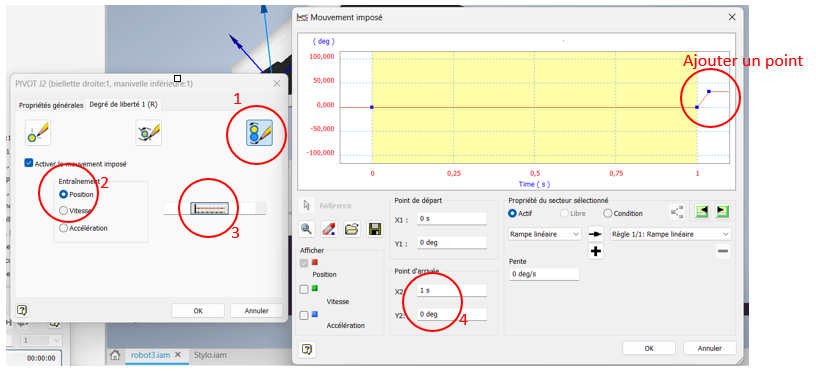Viewport: 816px width, 371px height.
Task: Select the imposed motion edit icon
Action: click(259, 133)
